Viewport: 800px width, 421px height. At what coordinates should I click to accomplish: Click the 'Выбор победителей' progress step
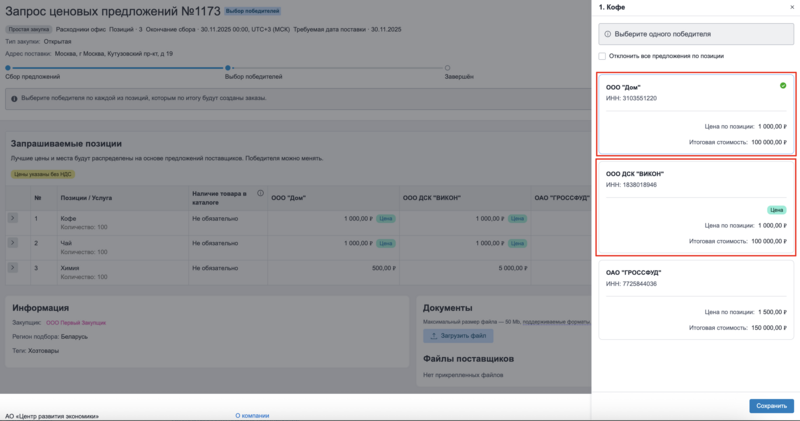click(x=253, y=76)
